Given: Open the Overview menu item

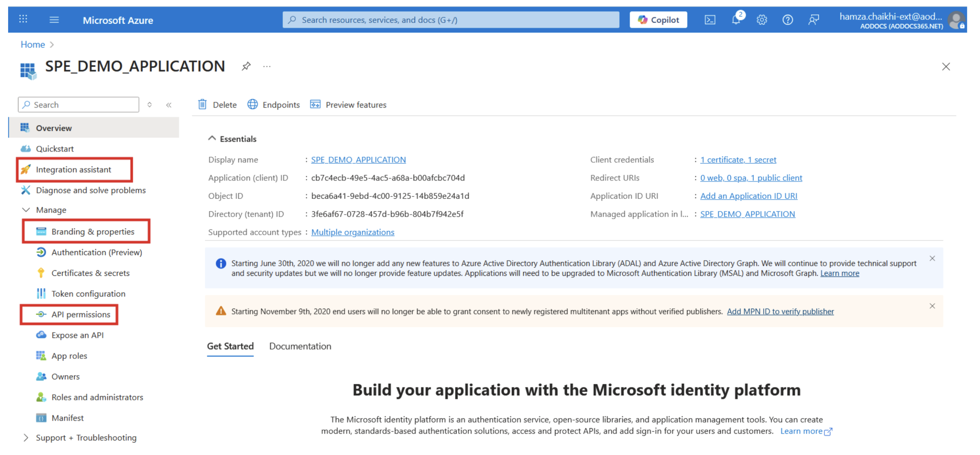Looking at the screenshot, I should click(x=94, y=128).
